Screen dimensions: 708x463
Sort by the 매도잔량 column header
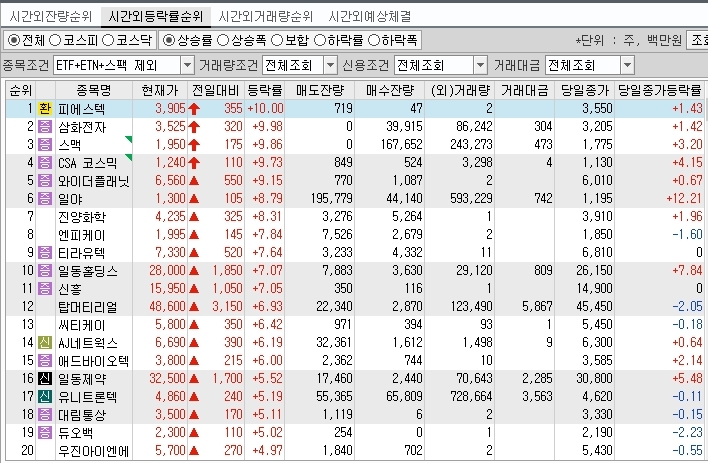click(x=320, y=90)
